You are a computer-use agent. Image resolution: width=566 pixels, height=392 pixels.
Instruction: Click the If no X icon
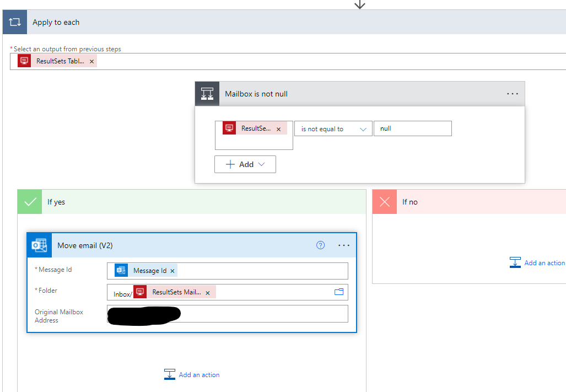click(x=385, y=202)
